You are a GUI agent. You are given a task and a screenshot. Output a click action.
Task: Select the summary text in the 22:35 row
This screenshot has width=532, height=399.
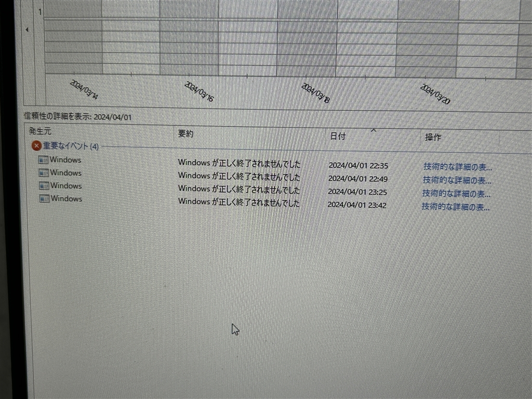coord(239,163)
